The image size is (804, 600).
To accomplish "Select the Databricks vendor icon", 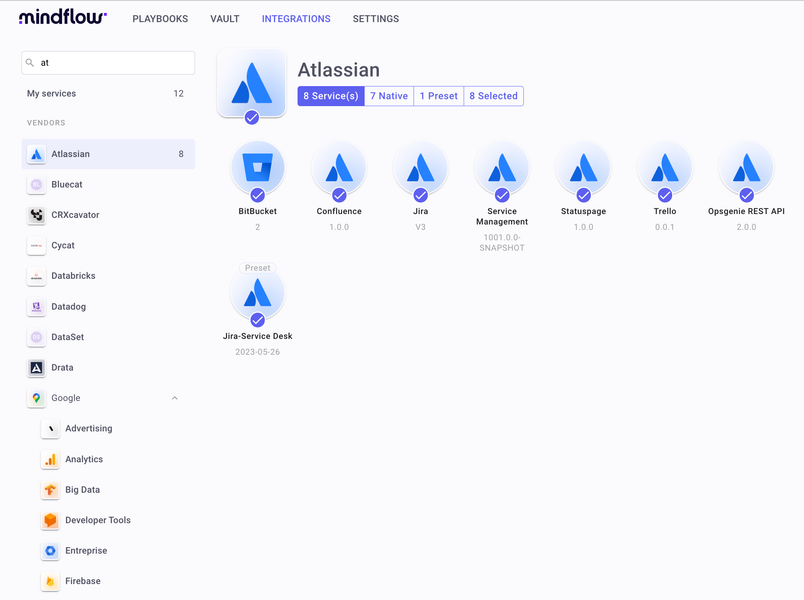I will click(x=36, y=276).
